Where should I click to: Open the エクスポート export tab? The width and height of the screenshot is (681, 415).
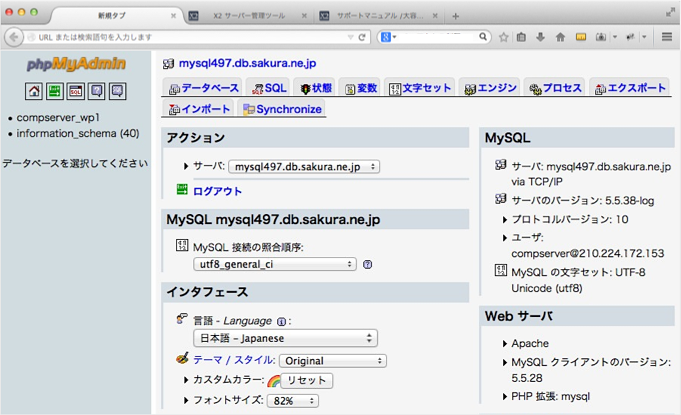[x=630, y=88]
